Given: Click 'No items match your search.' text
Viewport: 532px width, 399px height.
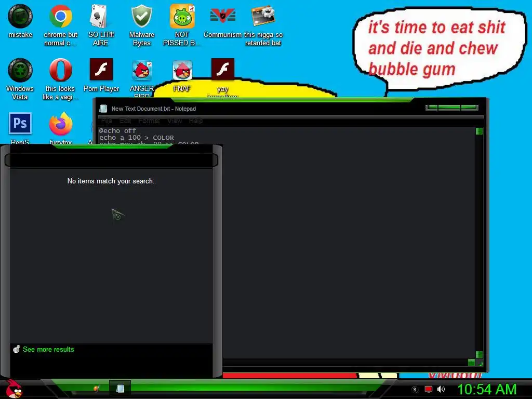Looking at the screenshot, I should click(x=111, y=181).
